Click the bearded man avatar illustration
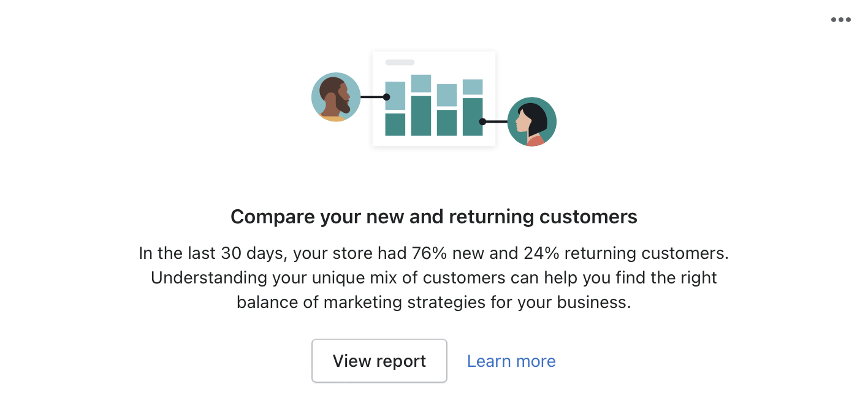The image size is (868, 400). coord(335,97)
